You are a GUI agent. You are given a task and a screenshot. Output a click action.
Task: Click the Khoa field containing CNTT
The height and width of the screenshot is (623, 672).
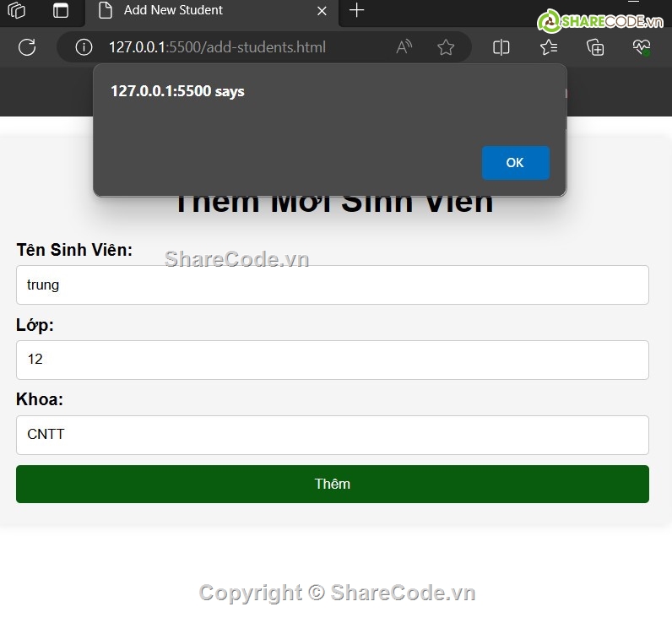(x=332, y=435)
